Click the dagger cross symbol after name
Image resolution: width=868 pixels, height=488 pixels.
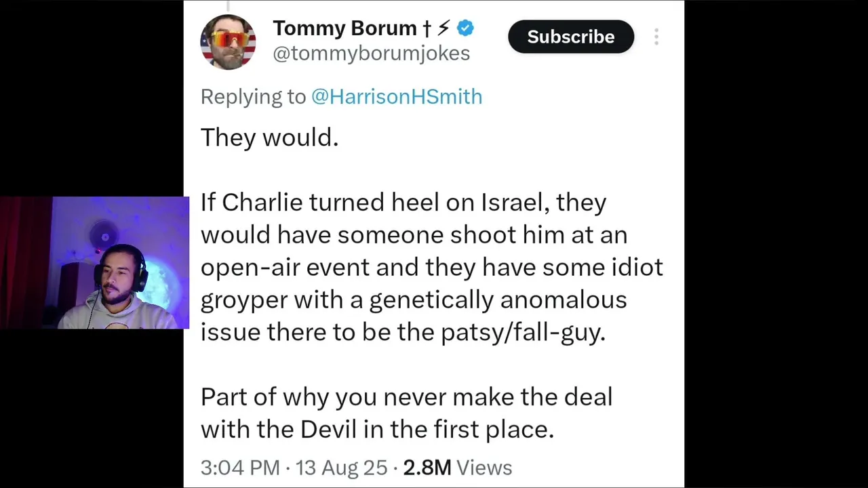(x=427, y=28)
